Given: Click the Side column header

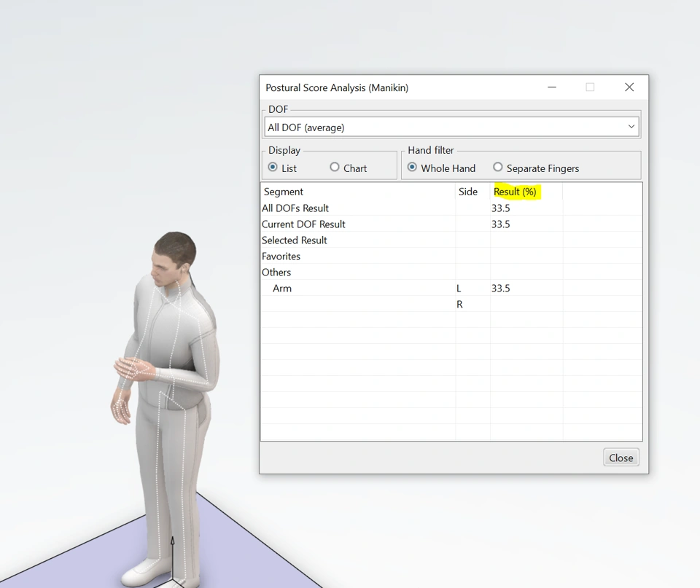Looking at the screenshot, I should point(467,192).
